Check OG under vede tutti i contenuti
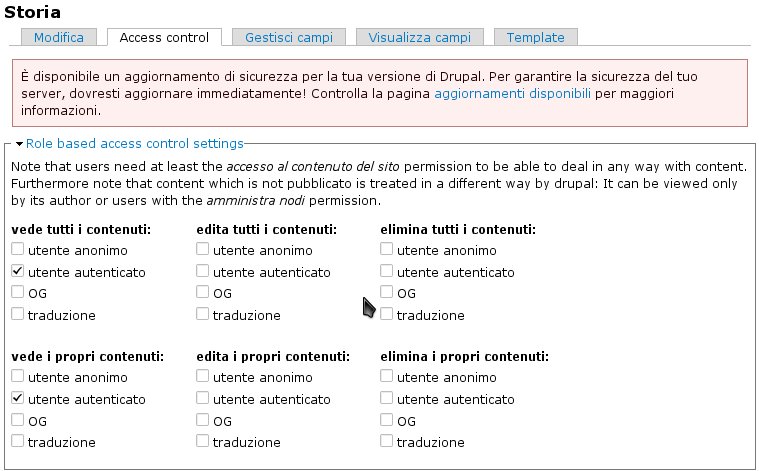759x471 pixels. (18, 293)
